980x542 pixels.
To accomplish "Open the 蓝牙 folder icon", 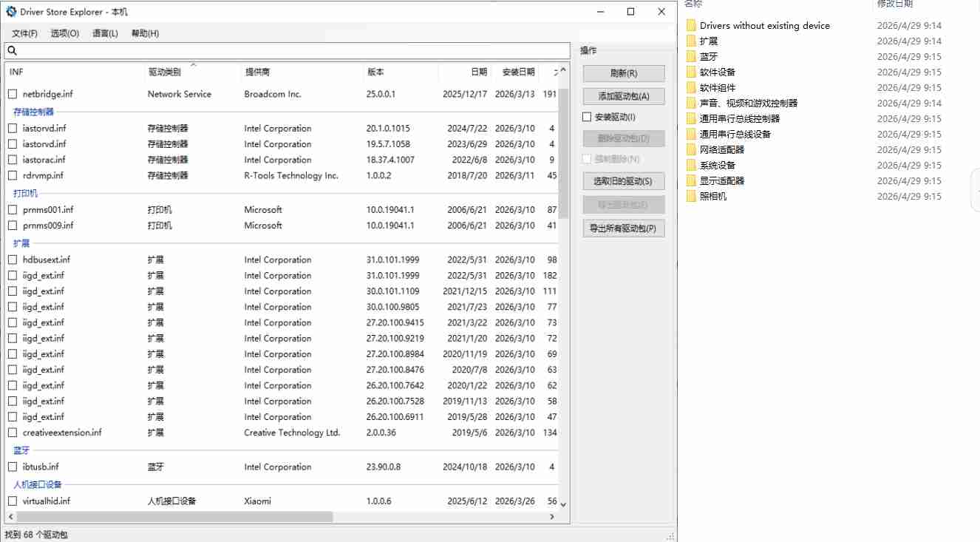I will pos(691,56).
